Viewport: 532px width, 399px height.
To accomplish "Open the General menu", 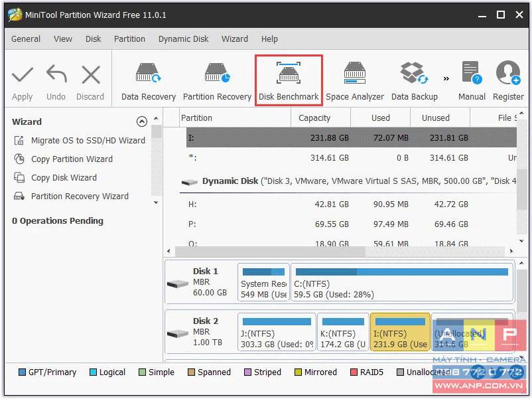I will pos(26,39).
